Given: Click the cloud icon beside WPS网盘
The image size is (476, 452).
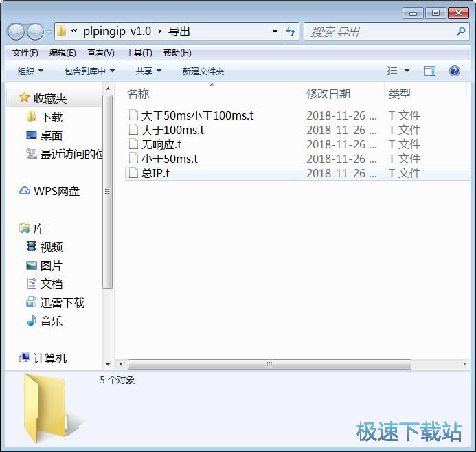Looking at the screenshot, I should (25, 191).
